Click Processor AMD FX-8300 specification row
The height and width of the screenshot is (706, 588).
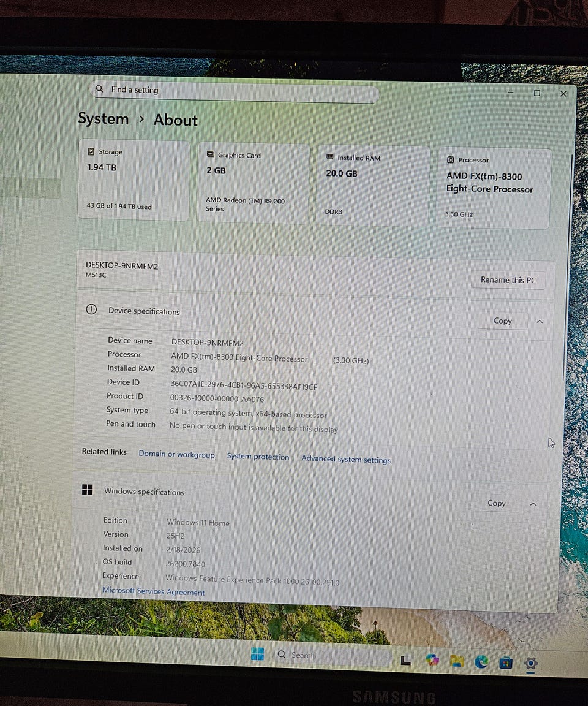coord(238,357)
